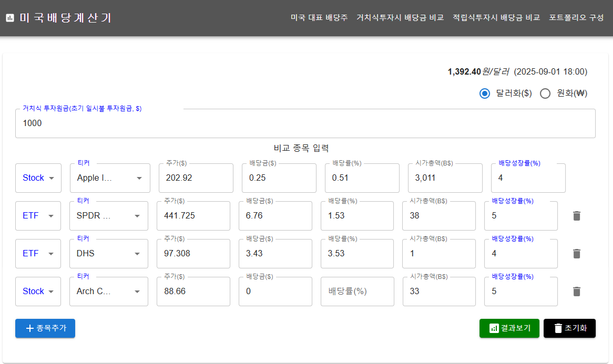Choose the 원화(₩) currency option

click(545, 93)
